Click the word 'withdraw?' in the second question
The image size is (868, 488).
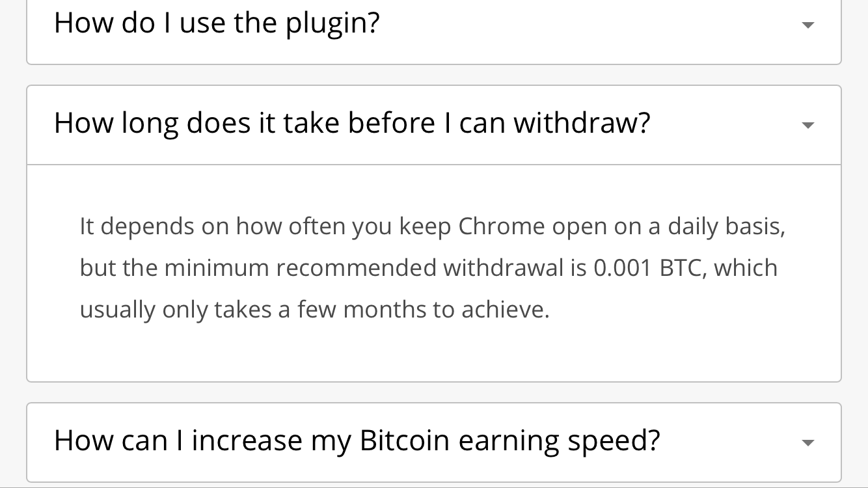[582, 123]
